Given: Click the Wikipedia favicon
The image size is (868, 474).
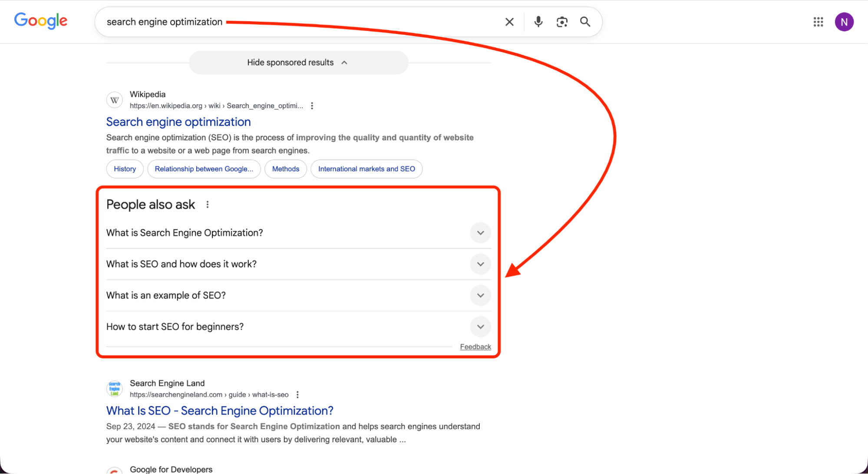Looking at the screenshot, I should [x=114, y=99].
